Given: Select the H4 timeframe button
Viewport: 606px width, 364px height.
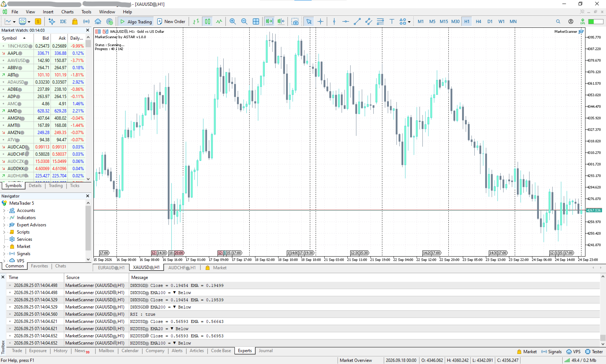Looking at the screenshot, I should tap(478, 22).
